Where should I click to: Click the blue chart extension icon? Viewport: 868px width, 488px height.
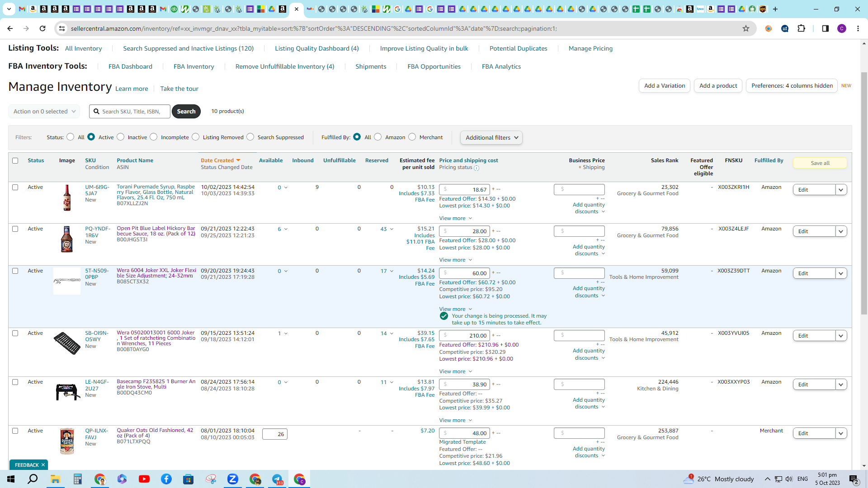coord(785,28)
